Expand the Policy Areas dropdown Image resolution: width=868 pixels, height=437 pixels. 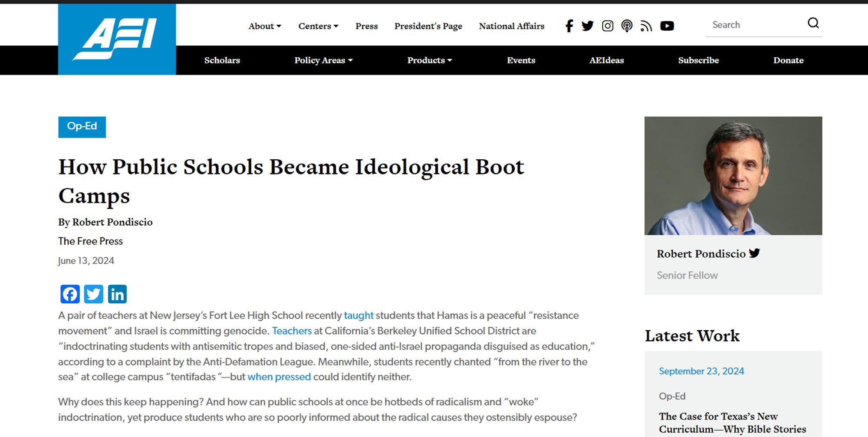(x=323, y=60)
